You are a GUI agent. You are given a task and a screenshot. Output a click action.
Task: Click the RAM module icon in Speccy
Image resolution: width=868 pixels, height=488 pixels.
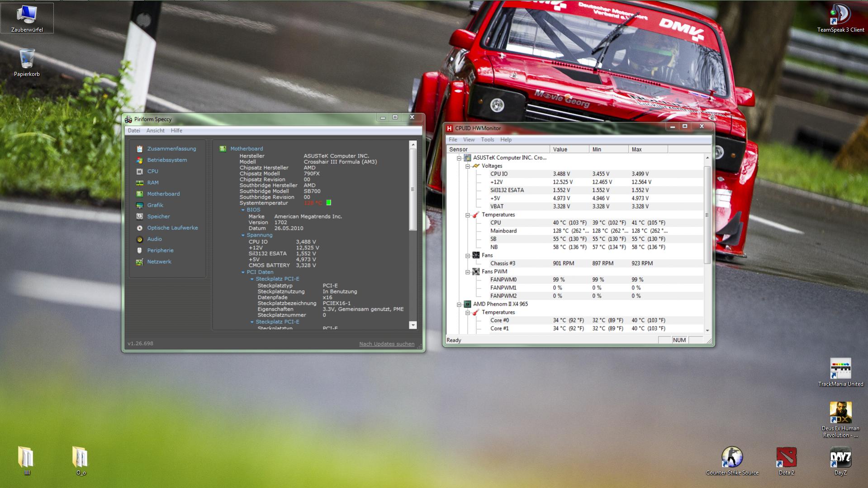pos(139,183)
